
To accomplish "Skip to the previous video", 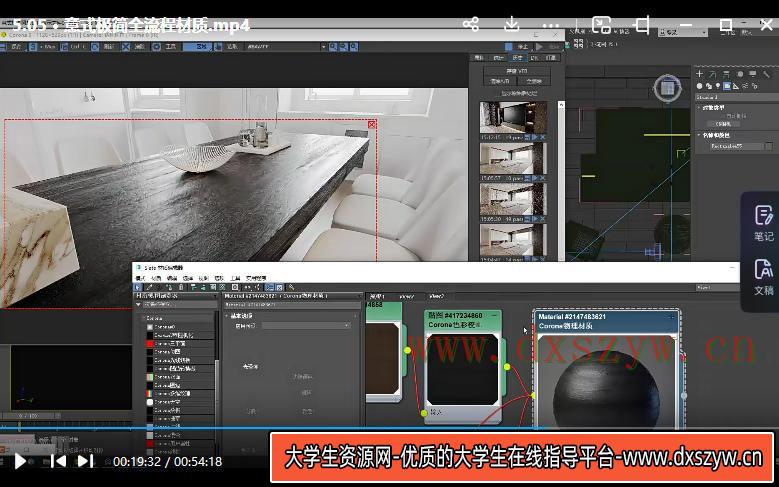I will (x=58, y=461).
